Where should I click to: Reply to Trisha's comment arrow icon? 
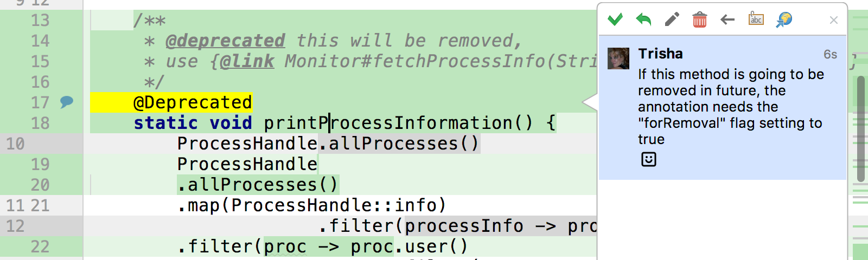pyautogui.click(x=643, y=20)
